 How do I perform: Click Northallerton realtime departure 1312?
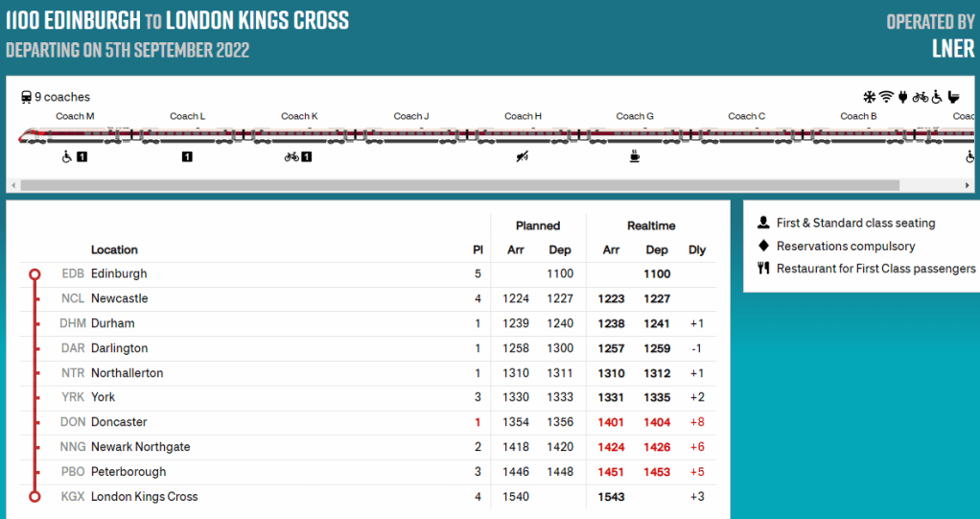click(x=657, y=372)
